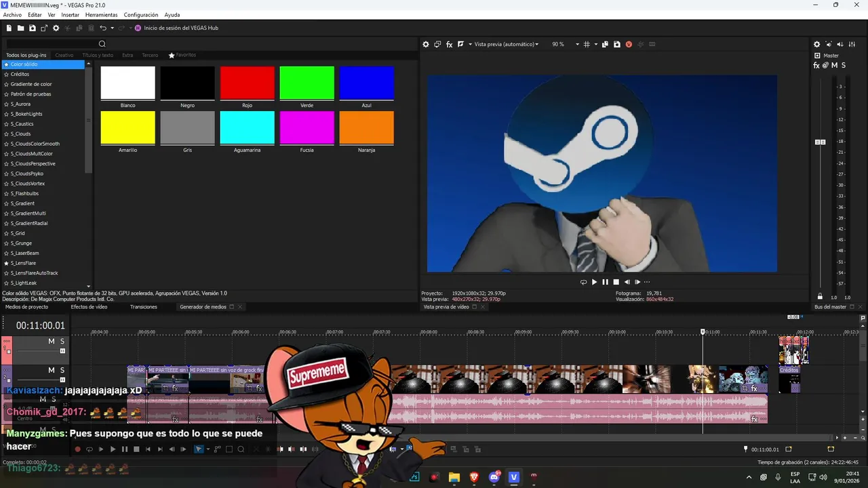Click the red V icon in preview toolbar

click(629, 44)
